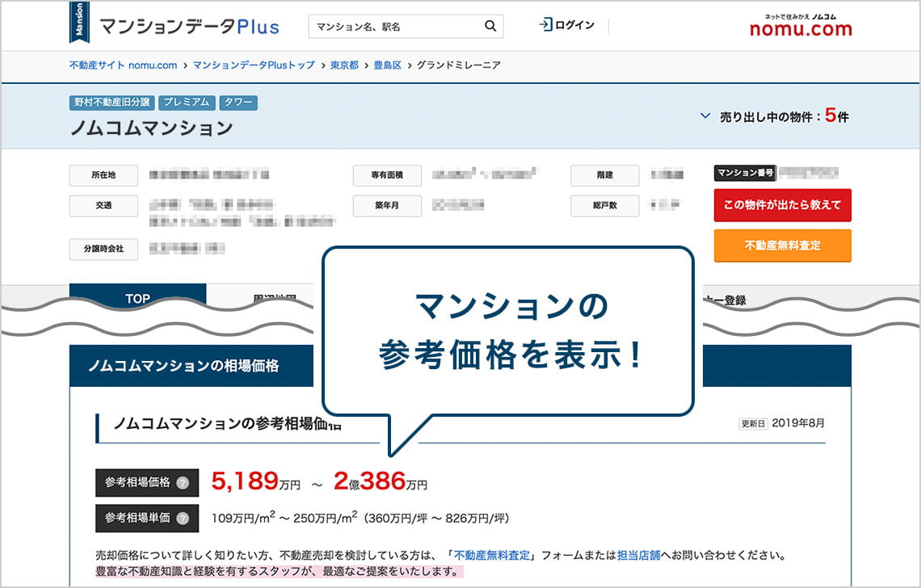Go to 東京都 breadcrumb link
Screen dimensions: 921x588
tap(344, 65)
